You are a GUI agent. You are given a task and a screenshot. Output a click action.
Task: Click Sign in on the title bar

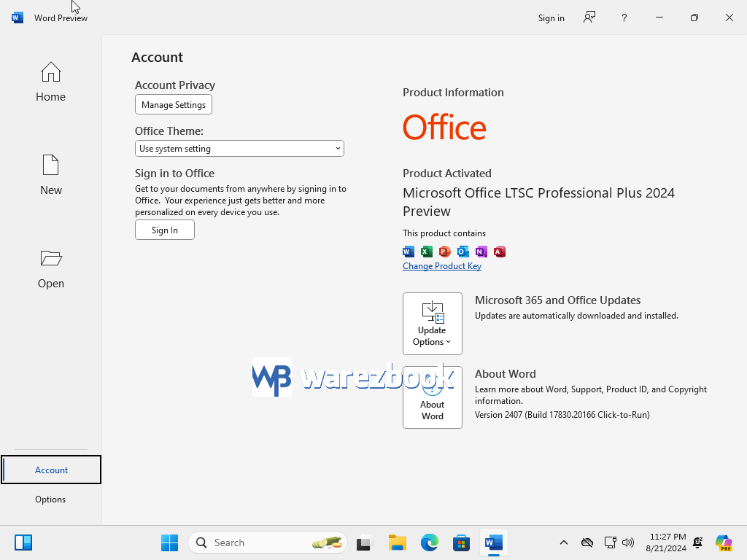[551, 18]
